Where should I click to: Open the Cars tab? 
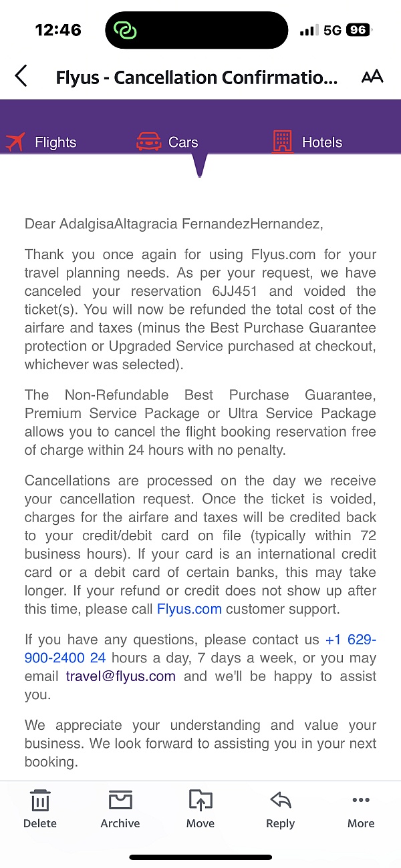(182, 142)
